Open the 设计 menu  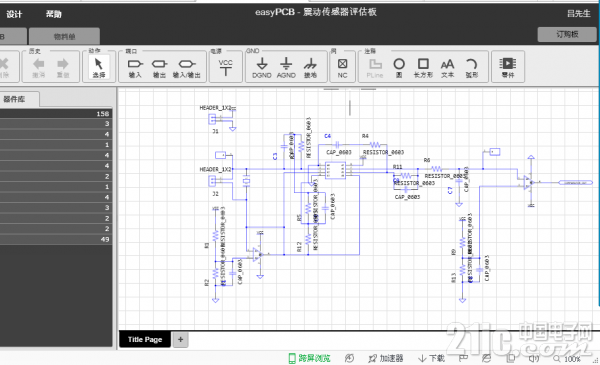pos(14,14)
